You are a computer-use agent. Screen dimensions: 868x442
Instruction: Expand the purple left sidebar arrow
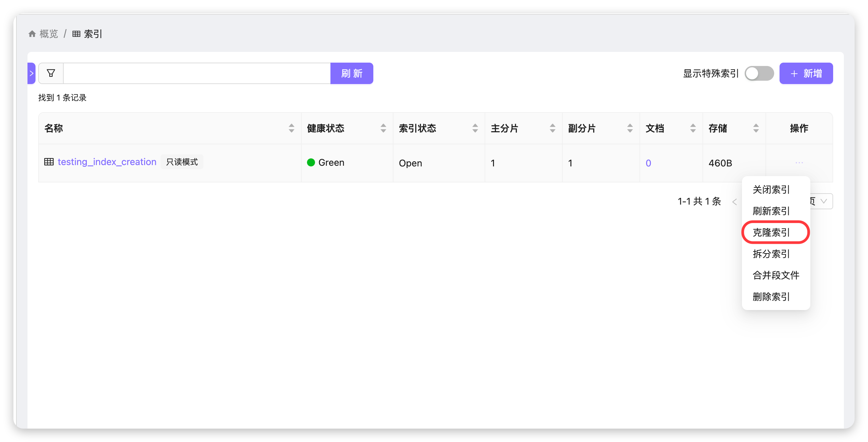coord(32,73)
